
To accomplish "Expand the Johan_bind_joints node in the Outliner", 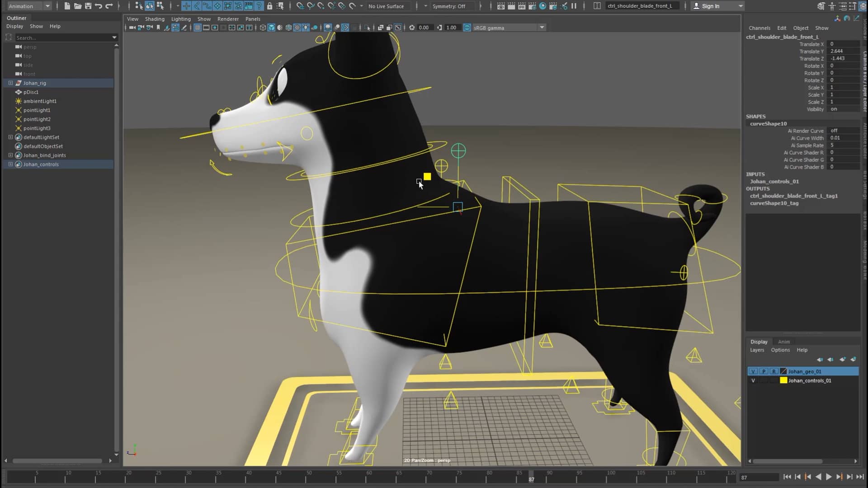I will tap(10, 155).
